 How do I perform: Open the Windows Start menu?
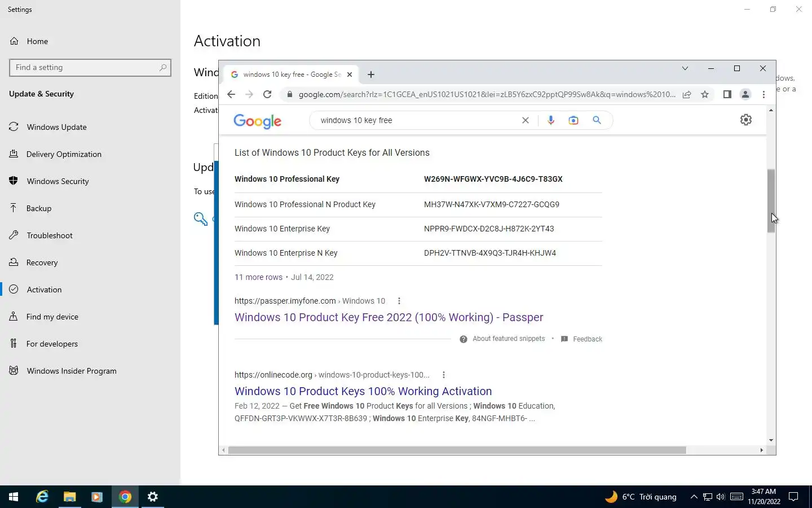[x=14, y=497]
